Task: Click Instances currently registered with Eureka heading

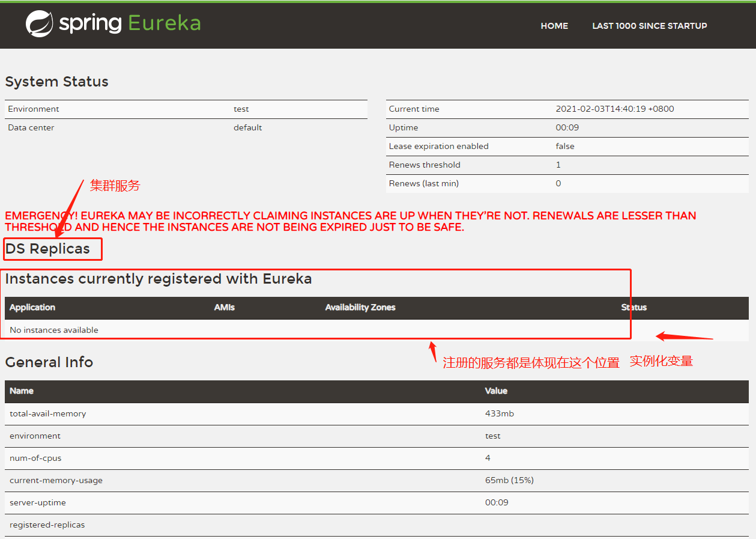Action: point(159,279)
